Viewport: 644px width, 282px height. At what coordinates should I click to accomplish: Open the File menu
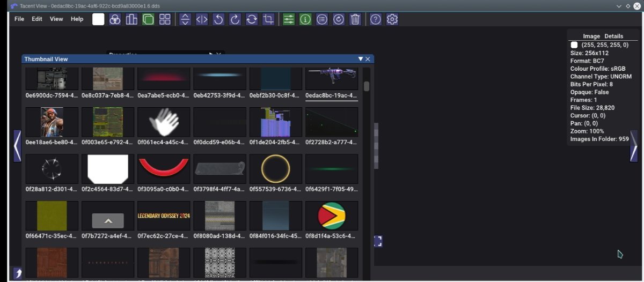pyautogui.click(x=19, y=19)
